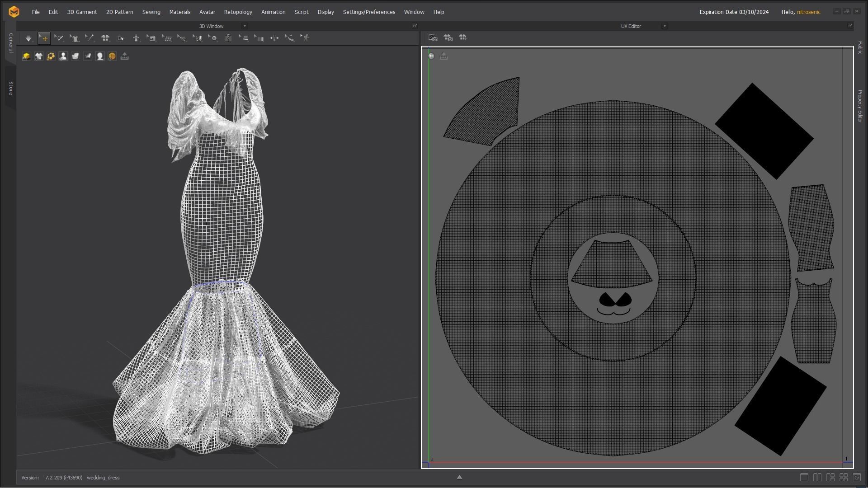Switch to three-pane window layout
Image resolution: width=868 pixels, height=488 pixels.
click(x=830, y=477)
